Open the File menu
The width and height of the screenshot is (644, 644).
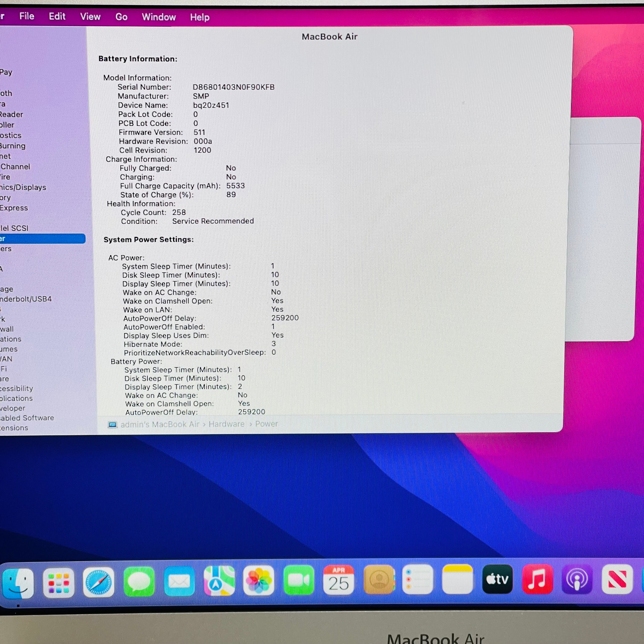27,16
